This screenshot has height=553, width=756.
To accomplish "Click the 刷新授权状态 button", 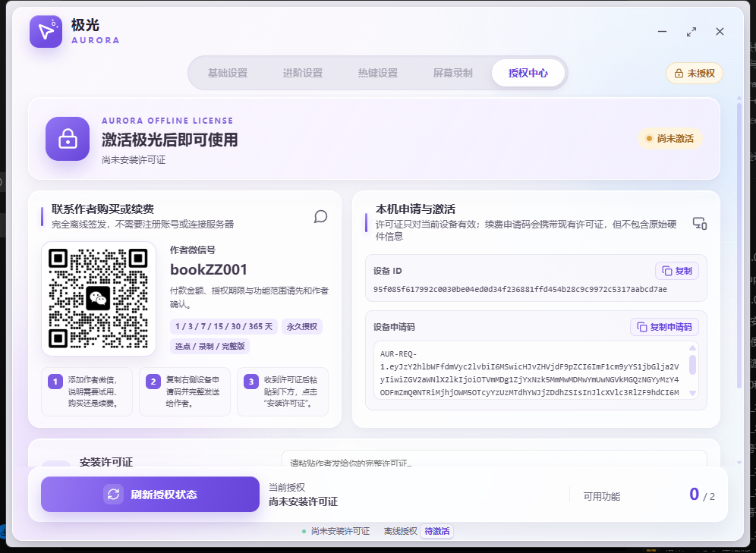I will point(150,495).
